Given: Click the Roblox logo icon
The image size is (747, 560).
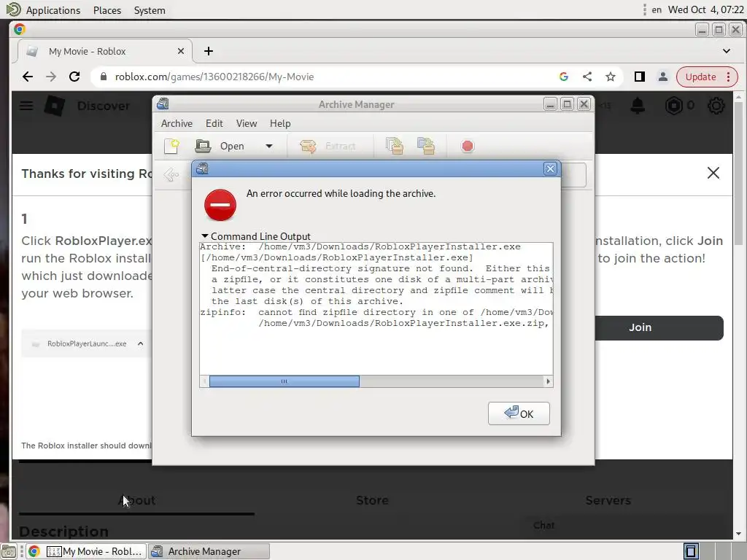Looking at the screenshot, I should tap(55, 106).
